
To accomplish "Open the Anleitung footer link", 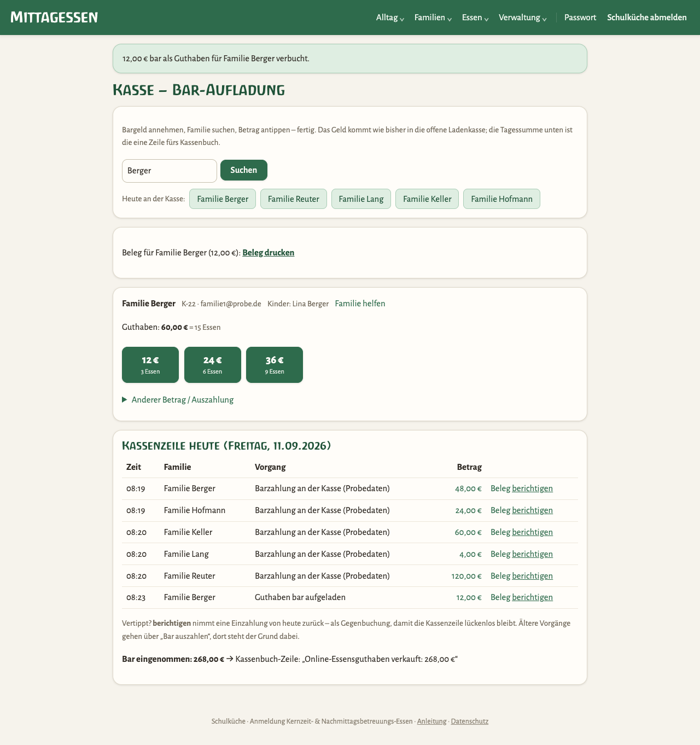I will click(431, 721).
